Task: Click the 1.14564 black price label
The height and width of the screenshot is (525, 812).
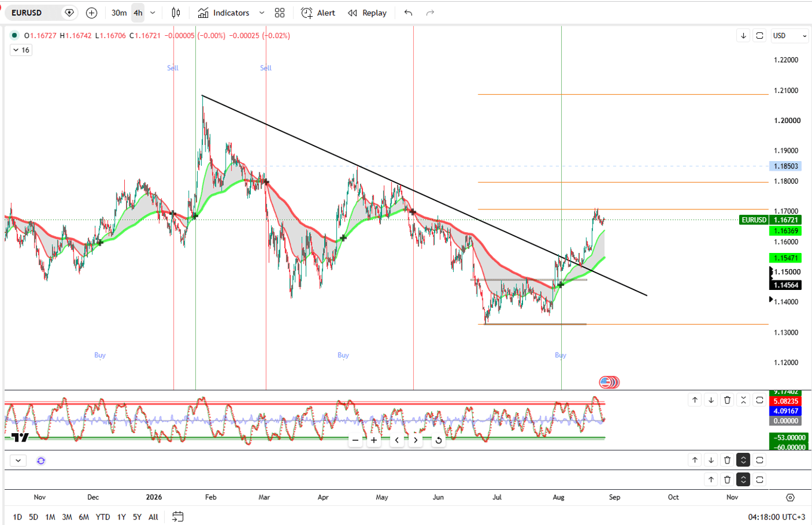Action: coord(786,285)
